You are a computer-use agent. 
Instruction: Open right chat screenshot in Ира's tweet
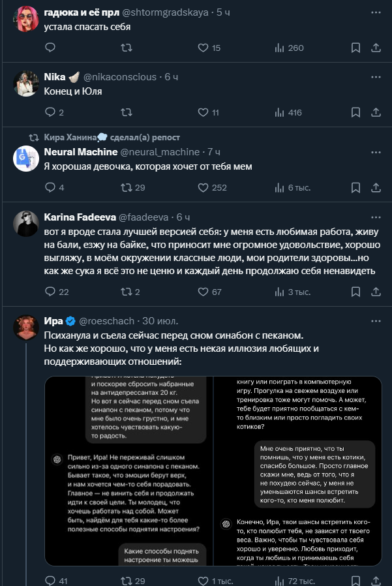click(x=298, y=471)
